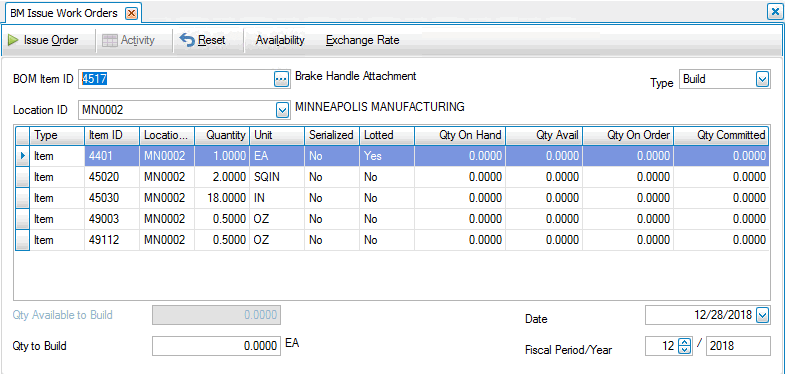Click the grayed Activity toolbar button
Image resolution: width=785 pixels, height=374 pixels.
click(129, 40)
